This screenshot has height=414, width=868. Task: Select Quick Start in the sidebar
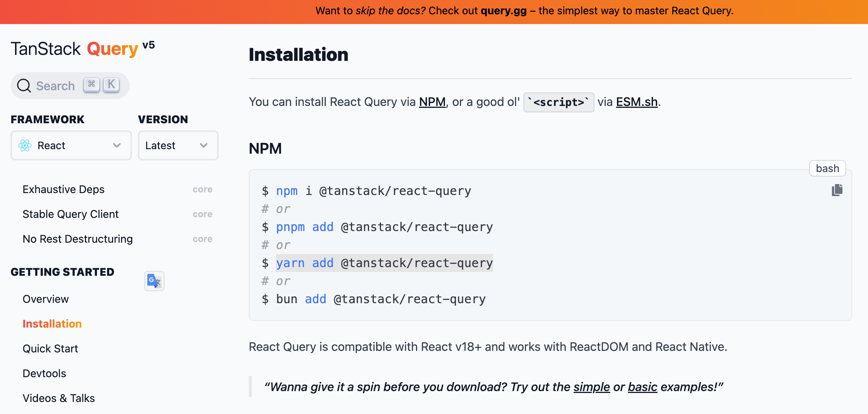pyautogui.click(x=50, y=348)
